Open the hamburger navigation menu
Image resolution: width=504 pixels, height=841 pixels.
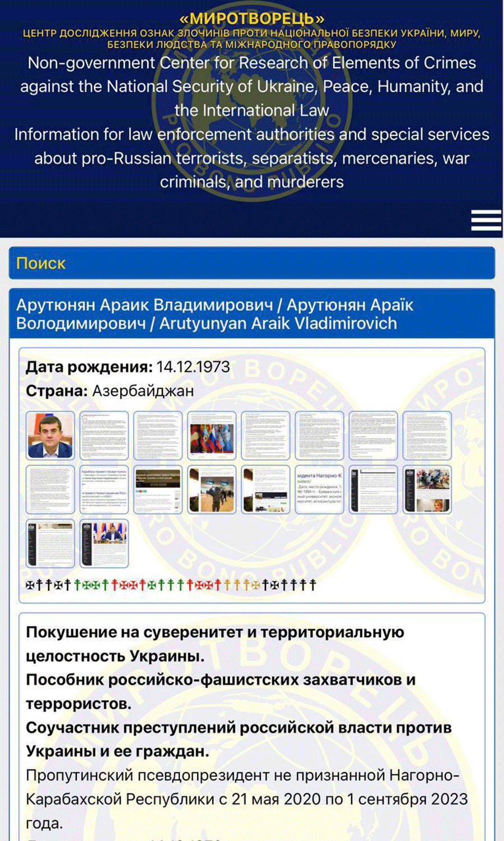coord(486,221)
